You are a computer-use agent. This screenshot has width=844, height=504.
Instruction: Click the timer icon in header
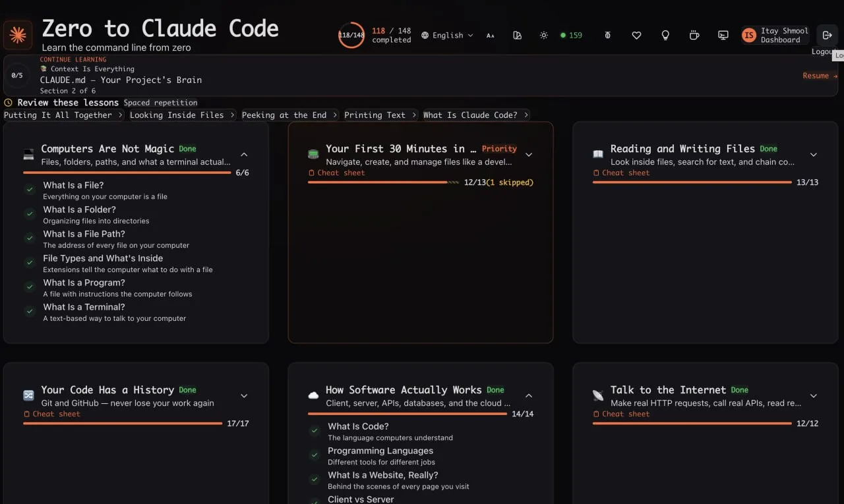tap(607, 36)
